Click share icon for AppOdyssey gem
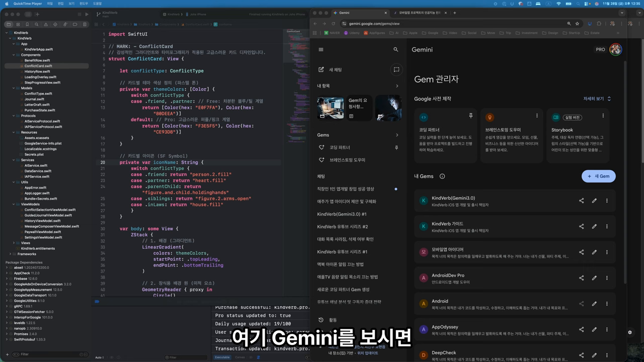The width and height of the screenshot is (644, 362). tap(581, 329)
